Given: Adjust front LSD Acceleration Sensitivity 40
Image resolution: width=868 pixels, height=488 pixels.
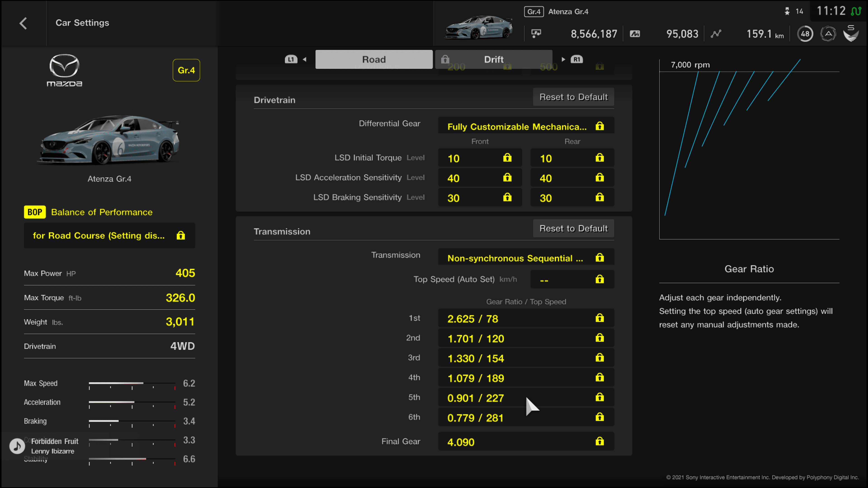Looking at the screenshot, I should click(480, 178).
